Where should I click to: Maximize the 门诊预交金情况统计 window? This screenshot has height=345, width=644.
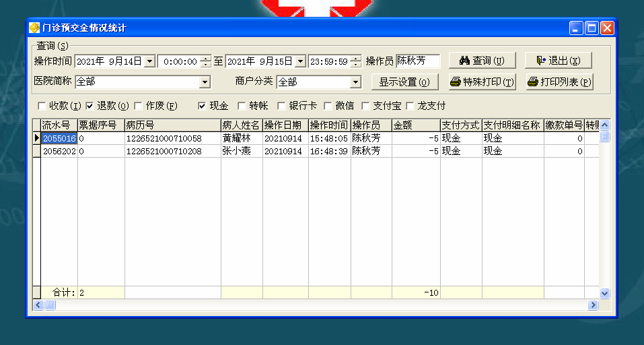[592, 28]
